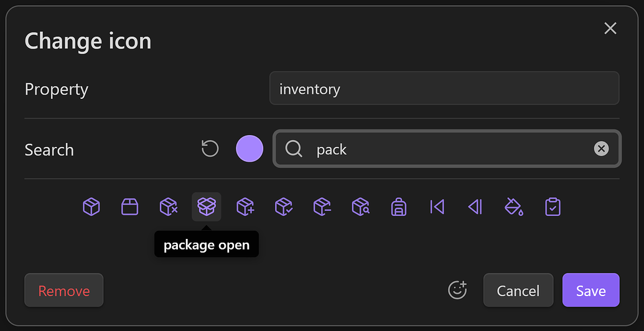The width and height of the screenshot is (644, 331).
Task: Select the package open icon
Action: [207, 207]
